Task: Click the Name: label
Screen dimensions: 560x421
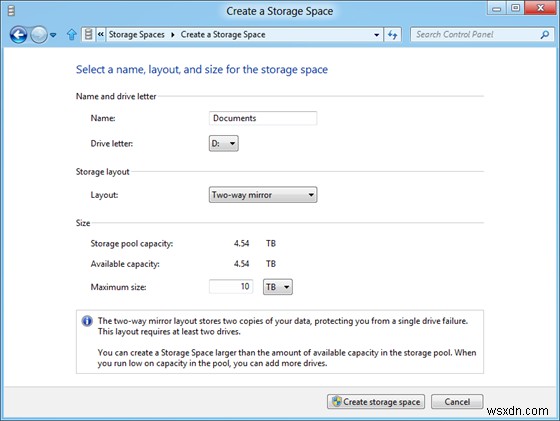Action: click(103, 118)
